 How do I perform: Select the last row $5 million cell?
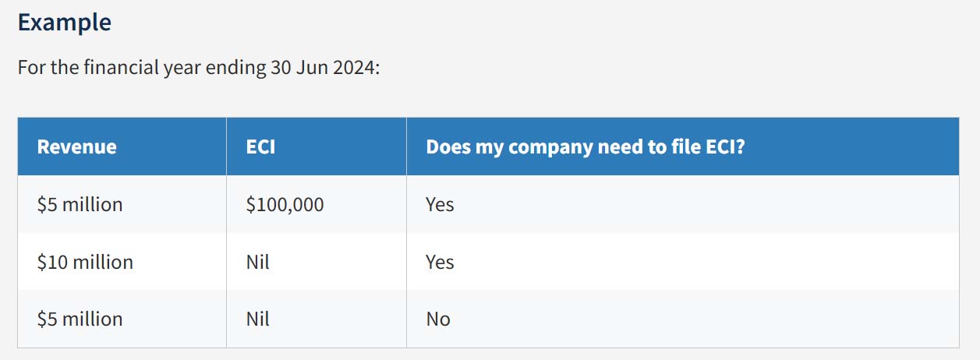click(80, 319)
